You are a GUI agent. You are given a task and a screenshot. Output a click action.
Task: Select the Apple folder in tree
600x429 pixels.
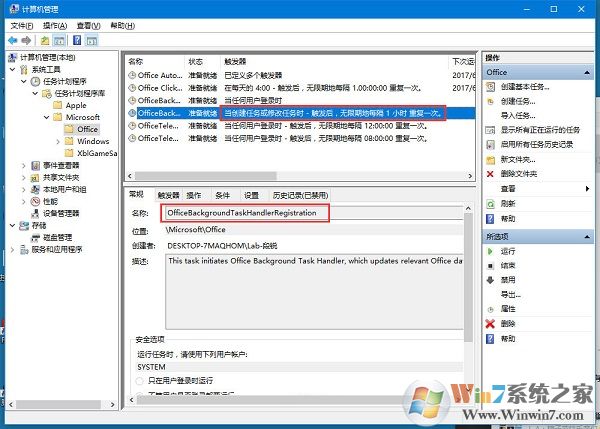76,105
